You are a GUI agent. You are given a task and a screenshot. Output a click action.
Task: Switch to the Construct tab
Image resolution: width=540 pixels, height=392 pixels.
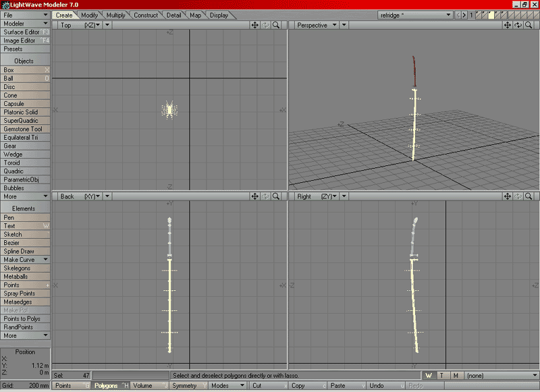146,15
